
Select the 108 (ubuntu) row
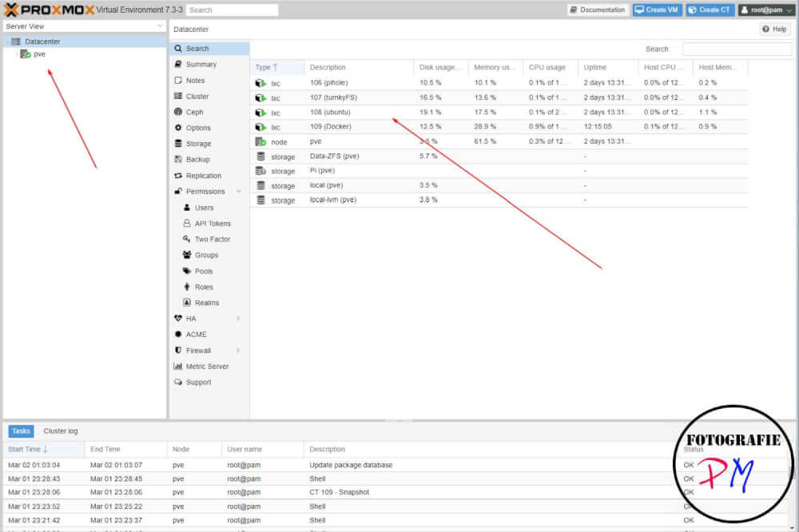click(x=499, y=112)
